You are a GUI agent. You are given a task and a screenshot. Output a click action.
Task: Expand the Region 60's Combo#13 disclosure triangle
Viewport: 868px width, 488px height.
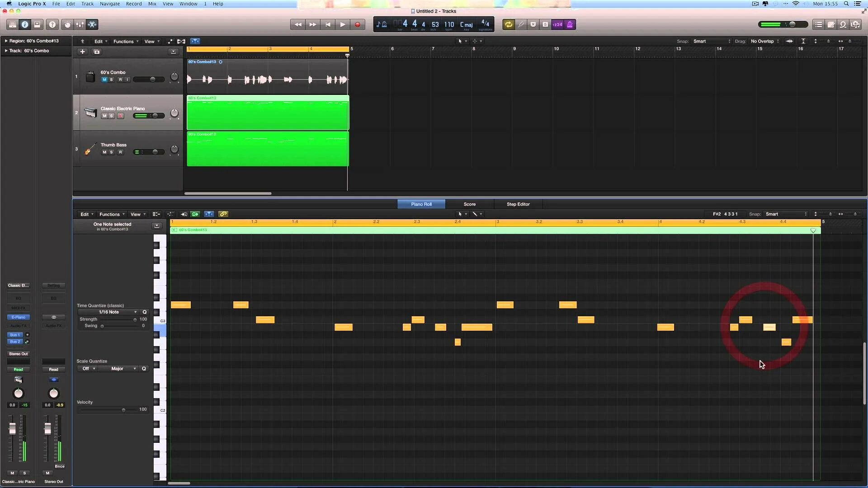click(x=6, y=41)
